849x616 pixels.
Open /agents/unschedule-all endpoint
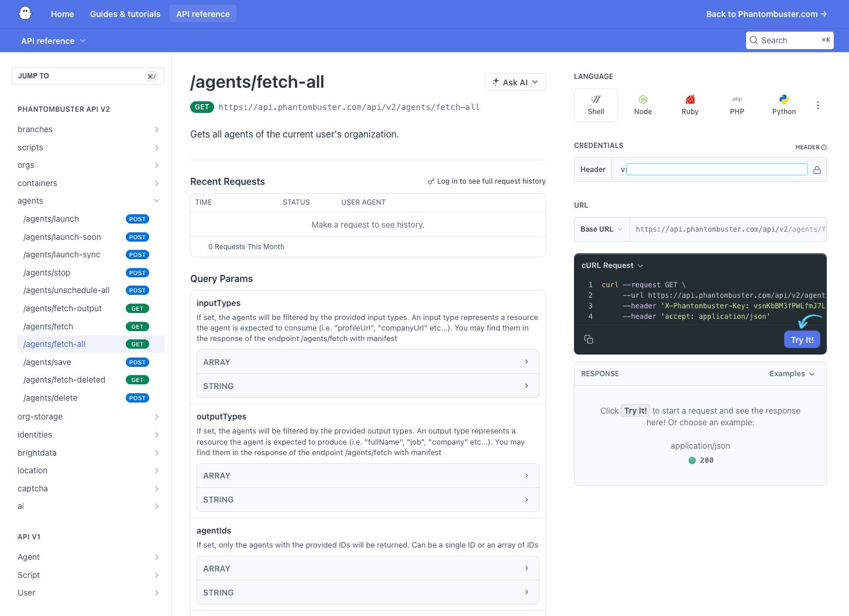(91, 290)
